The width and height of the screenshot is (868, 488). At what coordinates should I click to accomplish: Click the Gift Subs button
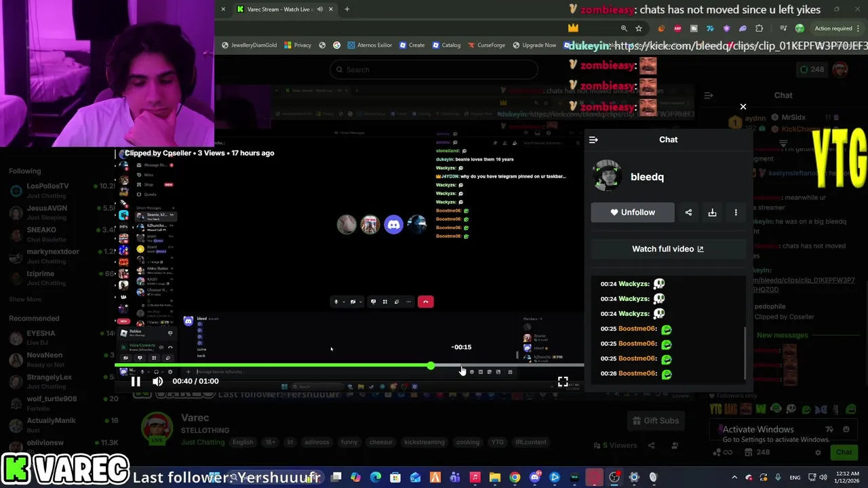pyautogui.click(x=655, y=421)
